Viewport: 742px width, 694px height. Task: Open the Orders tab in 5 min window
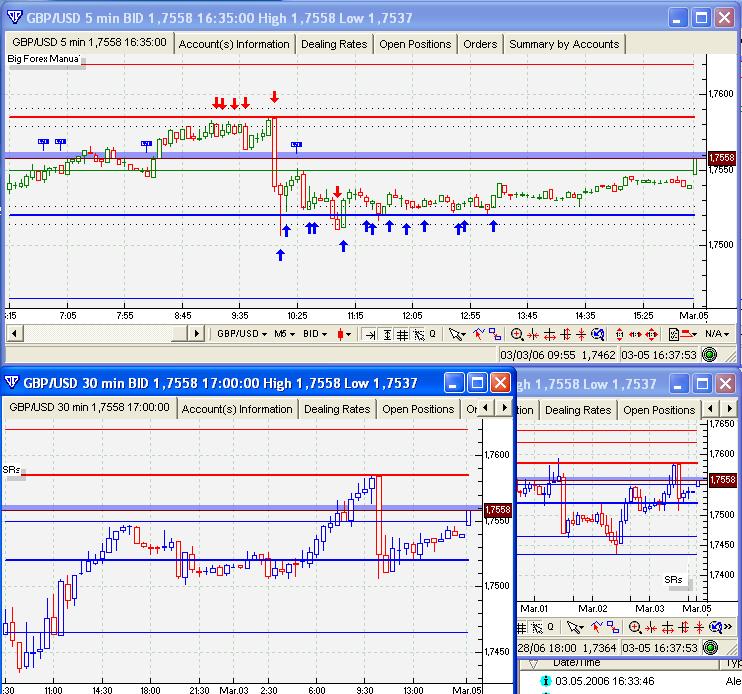tap(480, 44)
